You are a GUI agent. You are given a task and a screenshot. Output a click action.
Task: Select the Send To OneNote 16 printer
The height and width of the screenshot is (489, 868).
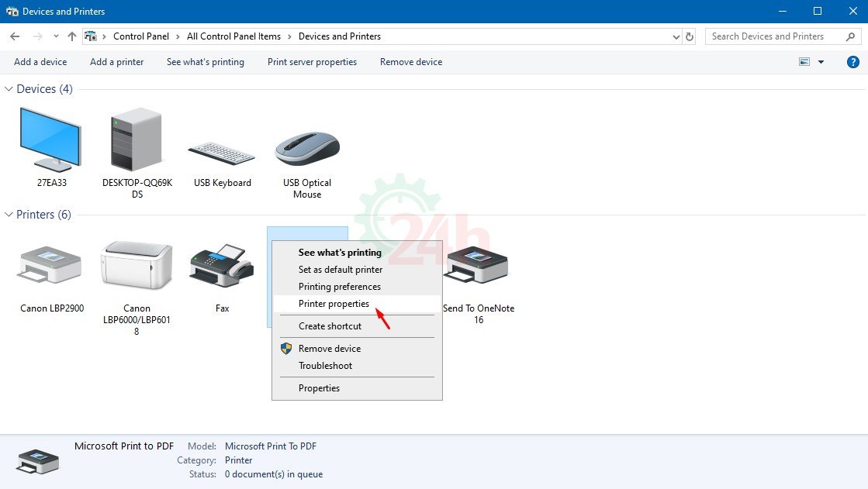pos(478,265)
